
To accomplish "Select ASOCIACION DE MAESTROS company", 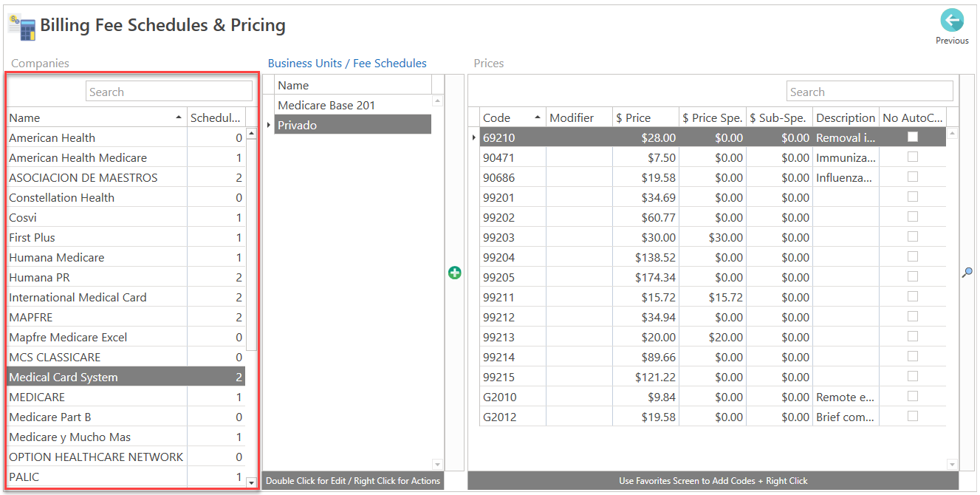I will coord(126,177).
